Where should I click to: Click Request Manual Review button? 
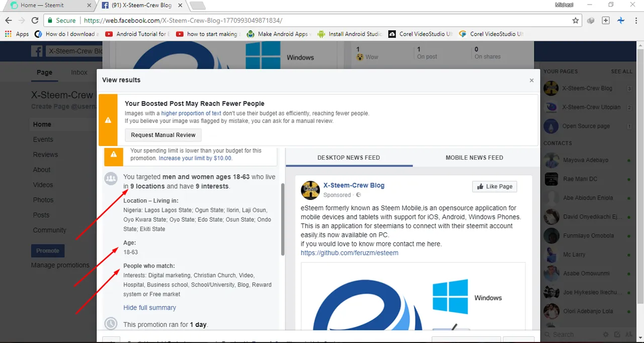(163, 135)
